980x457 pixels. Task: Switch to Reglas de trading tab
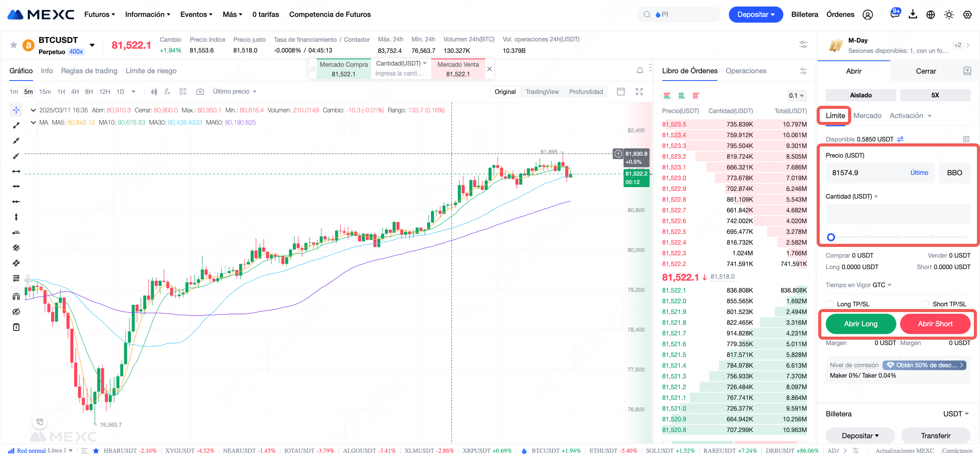tap(89, 71)
